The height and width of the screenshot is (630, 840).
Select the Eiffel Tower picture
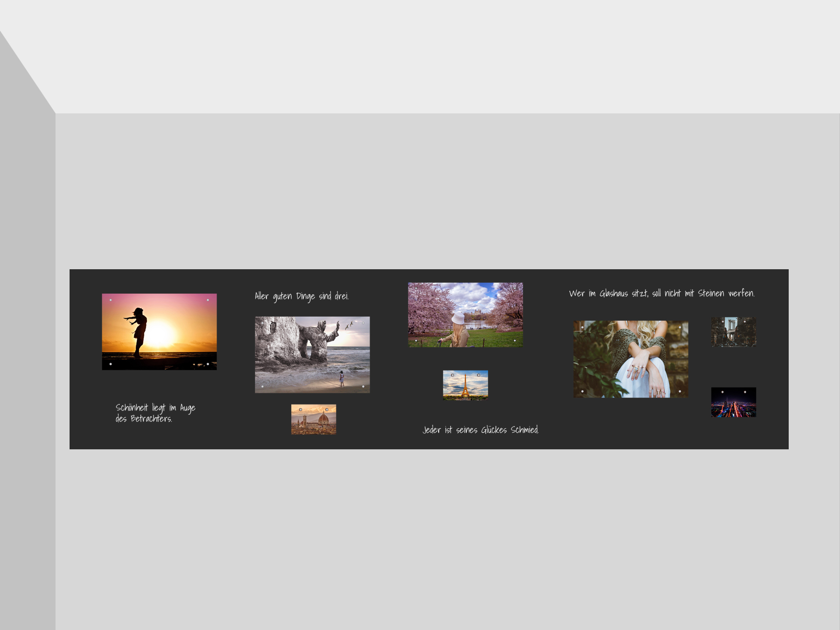coord(465,385)
